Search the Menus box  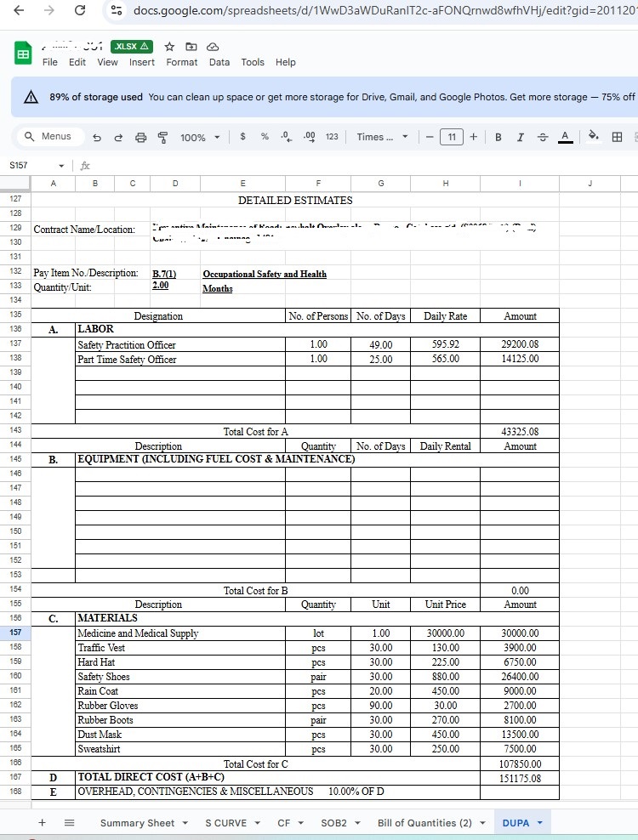click(51, 137)
